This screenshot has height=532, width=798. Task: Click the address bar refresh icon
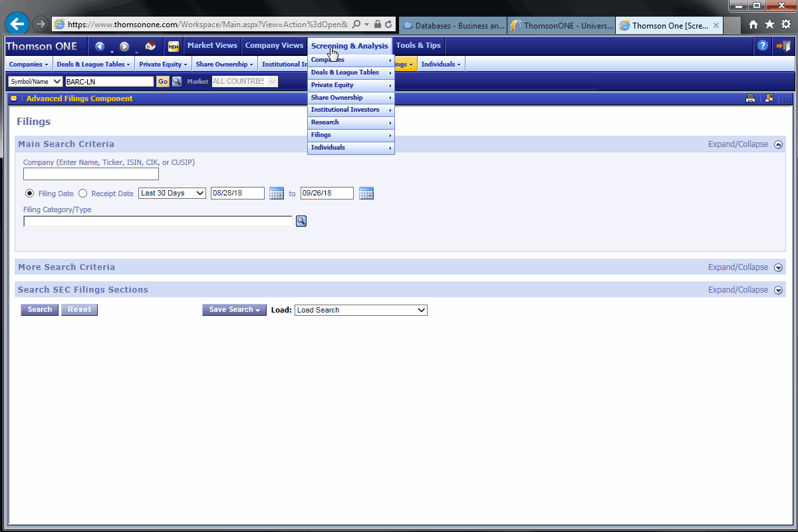tap(389, 24)
